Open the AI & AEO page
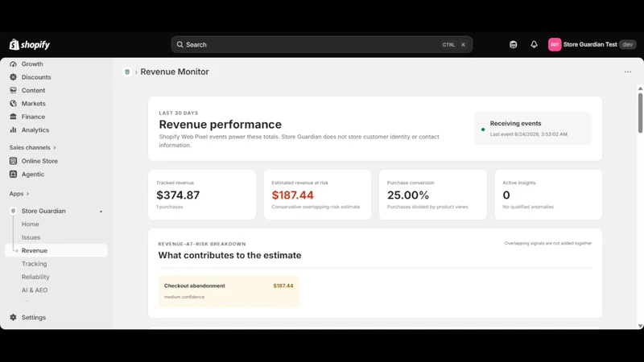 click(35, 290)
